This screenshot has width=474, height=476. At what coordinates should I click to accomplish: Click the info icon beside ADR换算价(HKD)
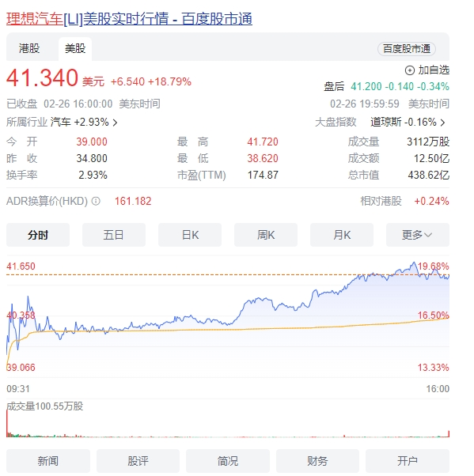pos(96,201)
